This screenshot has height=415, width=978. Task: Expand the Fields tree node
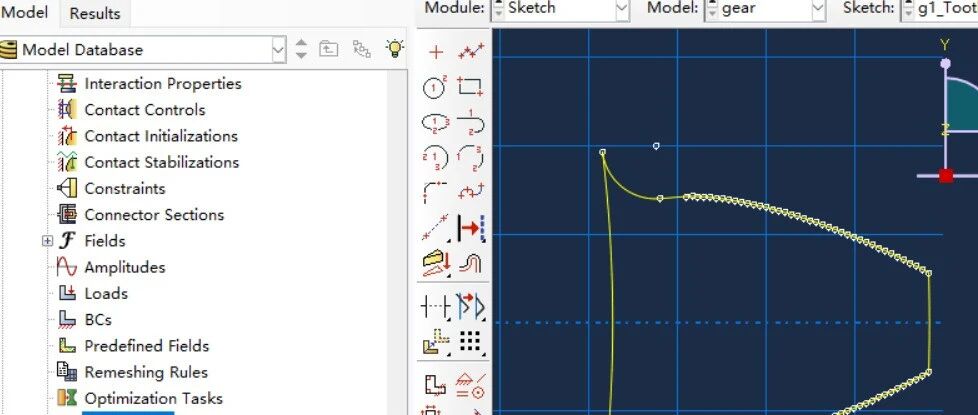[47, 241]
